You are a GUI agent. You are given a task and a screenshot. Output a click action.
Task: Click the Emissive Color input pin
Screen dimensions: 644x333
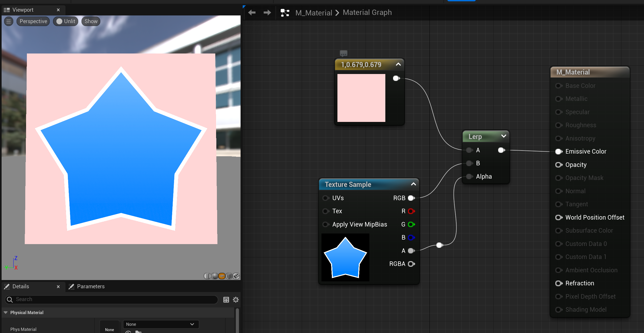click(x=559, y=151)
